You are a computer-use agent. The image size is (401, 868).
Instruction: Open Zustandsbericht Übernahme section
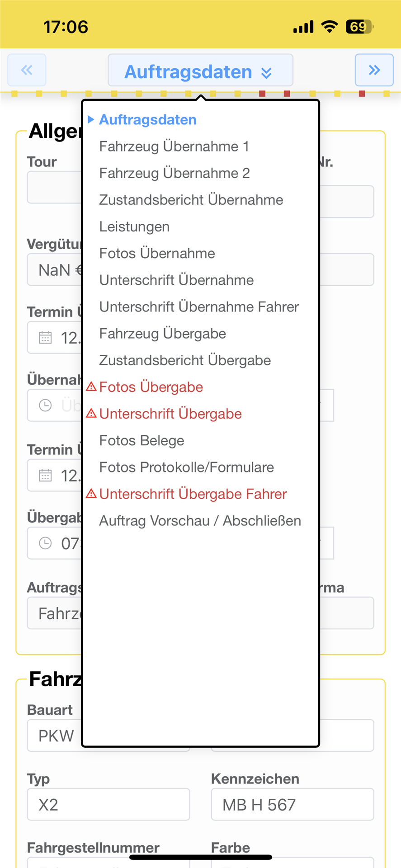click(x=191, y=200)
